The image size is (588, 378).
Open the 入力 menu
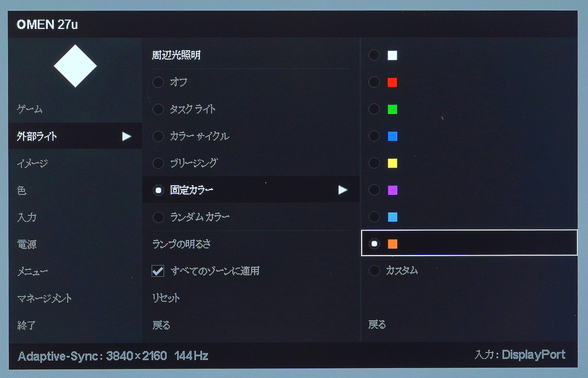click(26, 217)
